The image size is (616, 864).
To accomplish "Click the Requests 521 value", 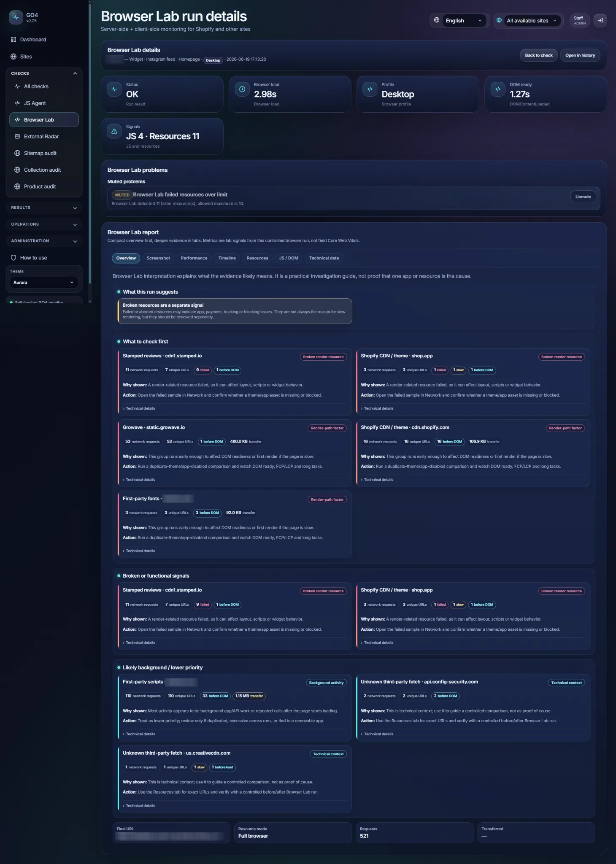I will coord(364,836).
